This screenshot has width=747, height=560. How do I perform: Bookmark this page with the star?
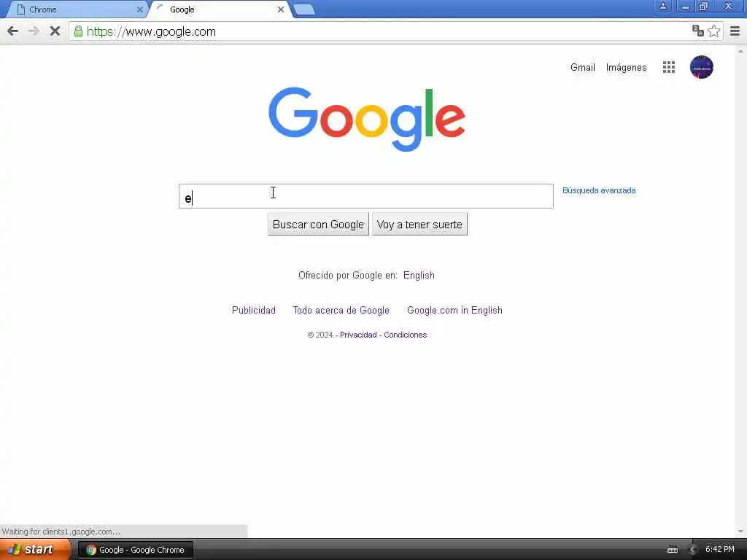pos(713,31)
